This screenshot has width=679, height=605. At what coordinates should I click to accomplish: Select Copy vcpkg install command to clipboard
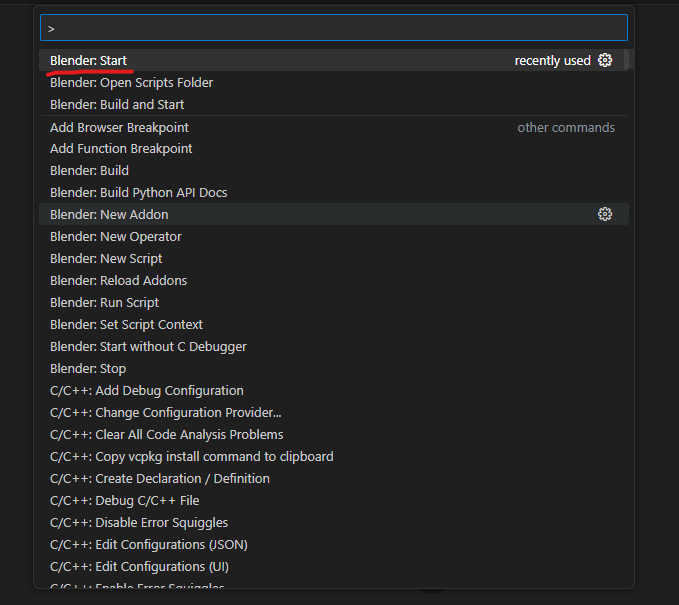(x=334, y=456)
